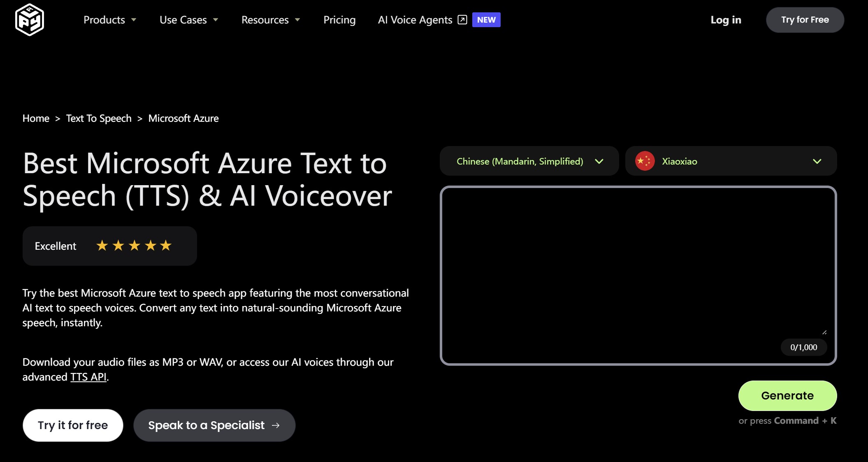Click Log in
The image size is (868, 462).
click(726, 20)
